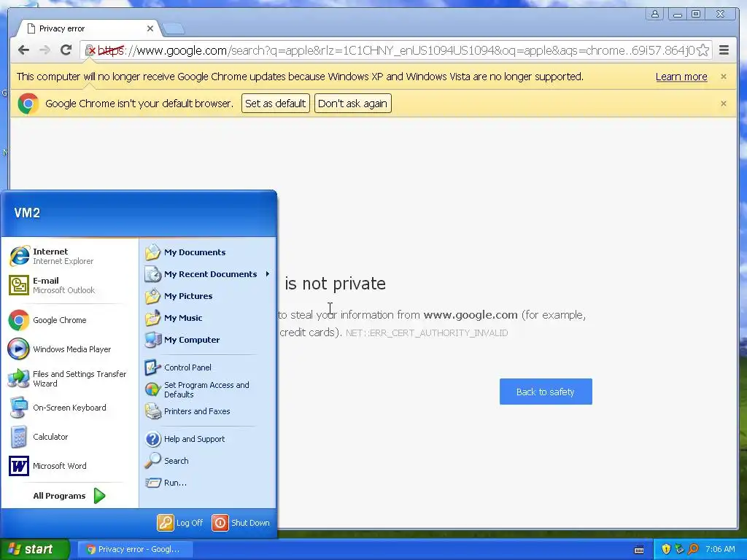Open Control Panel

coord(208,367)
